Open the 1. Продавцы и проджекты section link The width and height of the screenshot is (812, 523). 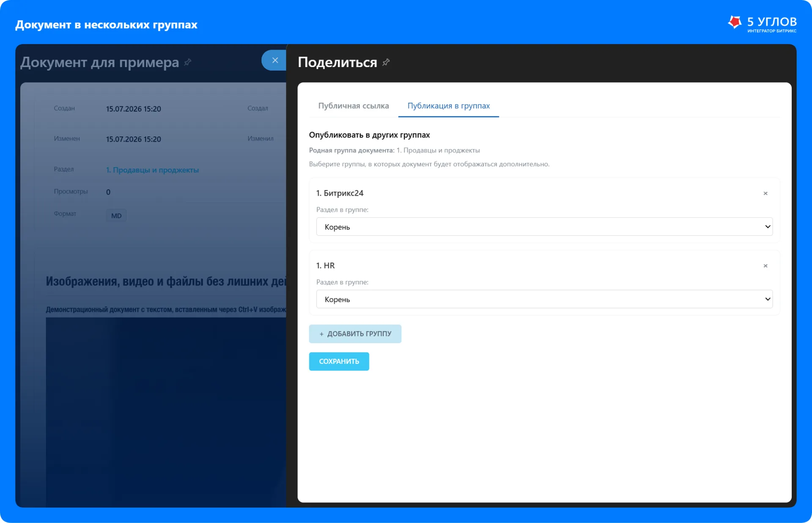[x=152, y=170]
